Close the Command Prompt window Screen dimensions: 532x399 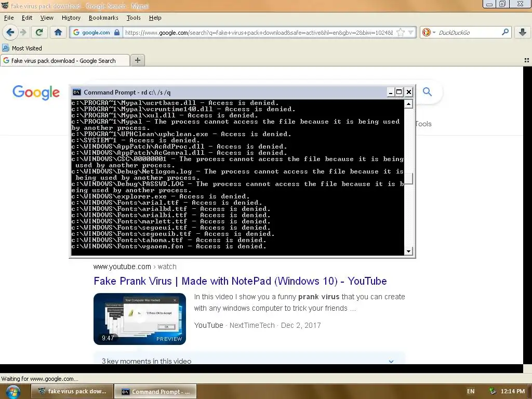409,92
